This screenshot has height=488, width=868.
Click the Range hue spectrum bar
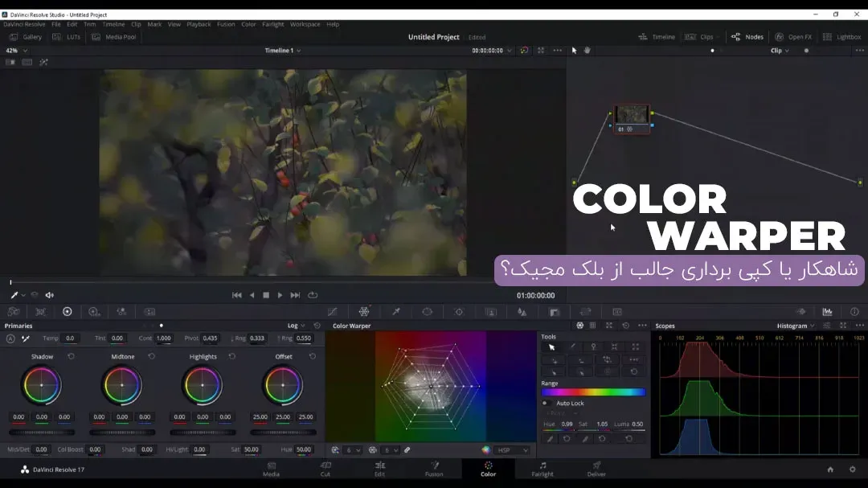593,392
